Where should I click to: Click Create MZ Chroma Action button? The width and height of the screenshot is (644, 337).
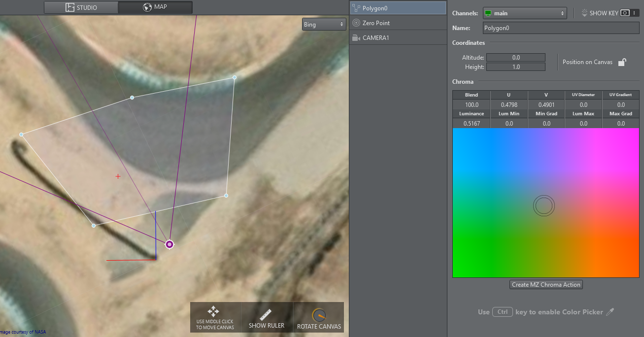click(546, 285)
